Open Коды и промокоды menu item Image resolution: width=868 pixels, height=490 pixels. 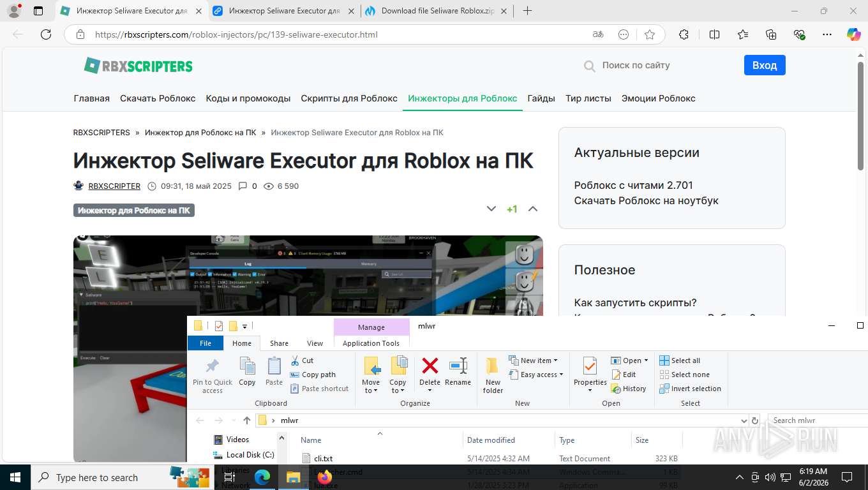248,98
